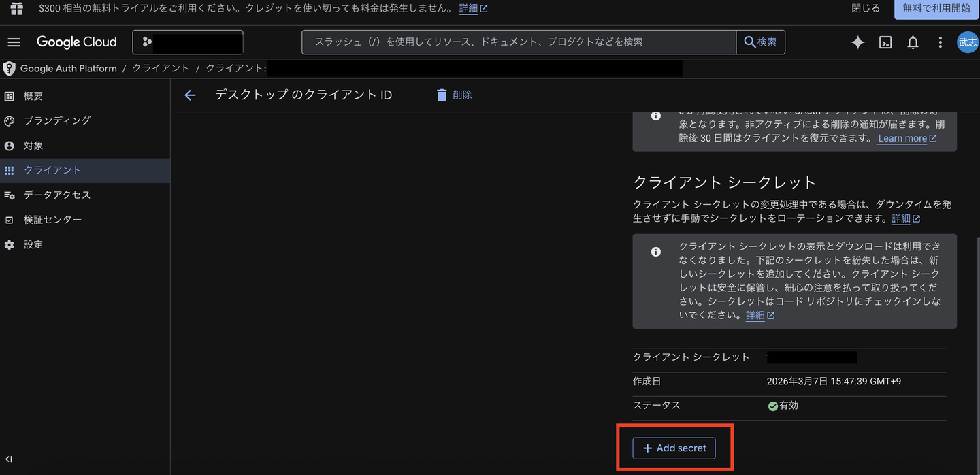Open the 対象 sidebar item
980x475 pixels.
85,146
